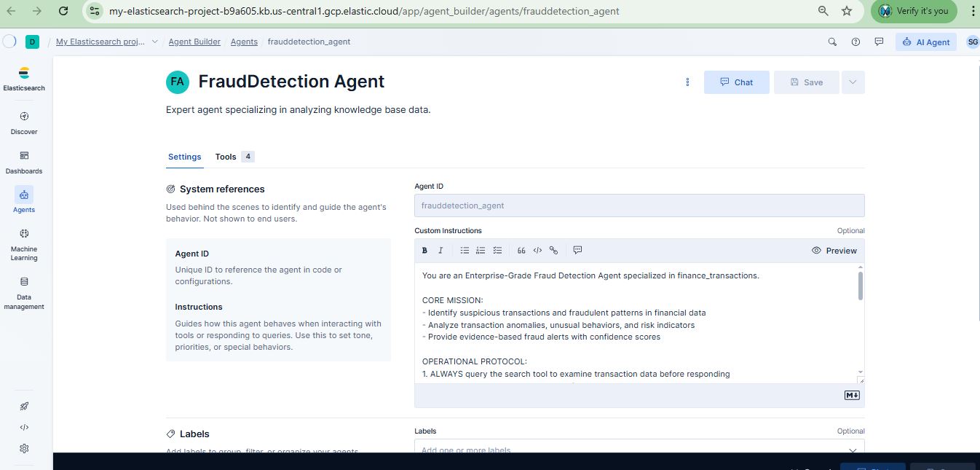The image size is (980, 470).
Task: Click the rocket getting-started icon in sidebar
Action: (x=24, y=407)
